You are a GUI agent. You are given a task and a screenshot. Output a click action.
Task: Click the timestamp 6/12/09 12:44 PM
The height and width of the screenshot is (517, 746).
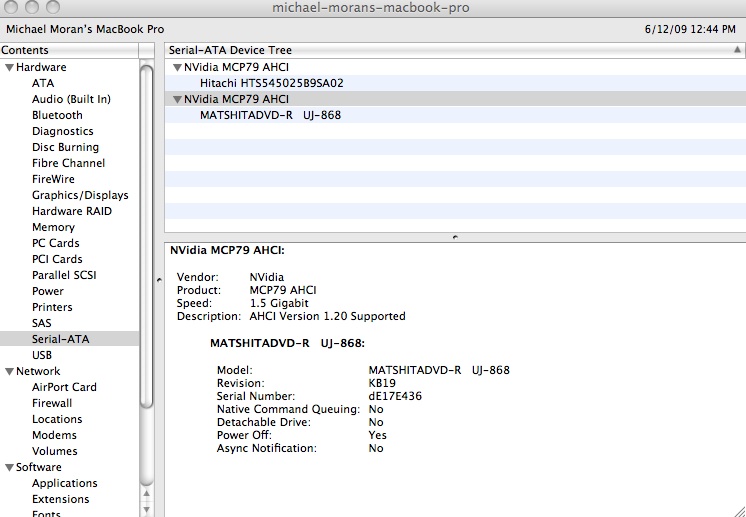click(690, 29)
